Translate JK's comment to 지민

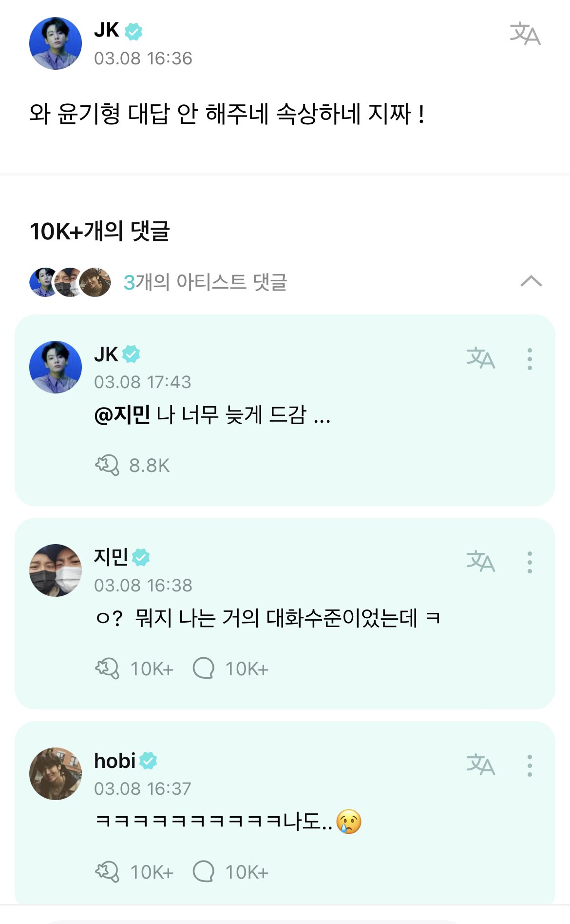click(480, 358)
